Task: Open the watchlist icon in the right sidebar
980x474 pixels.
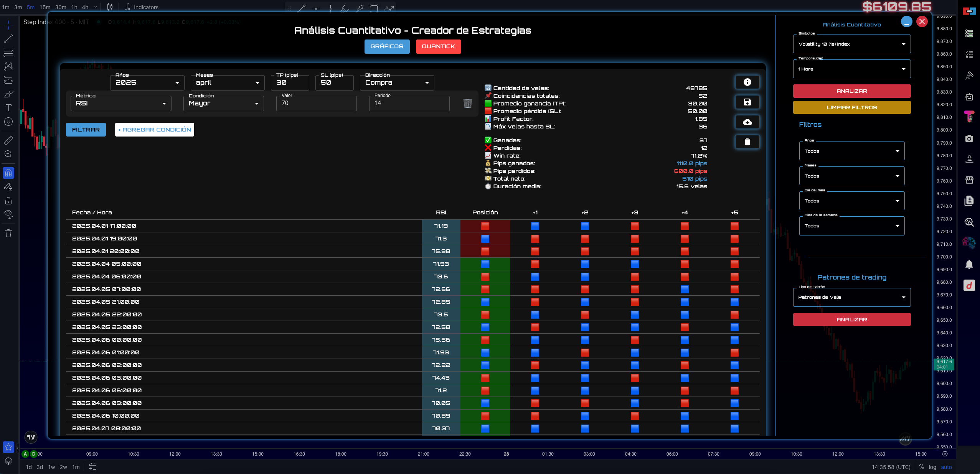Action: coord(969,34)
